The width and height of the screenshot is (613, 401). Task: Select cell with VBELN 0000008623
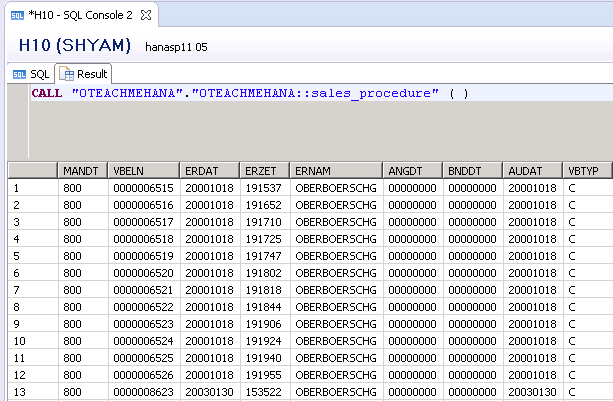(x=143, y=392)
